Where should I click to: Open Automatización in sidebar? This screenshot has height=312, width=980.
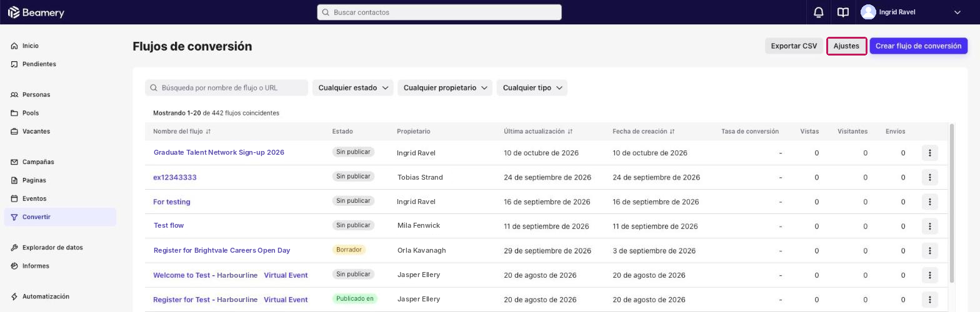[x=60, y=296]
